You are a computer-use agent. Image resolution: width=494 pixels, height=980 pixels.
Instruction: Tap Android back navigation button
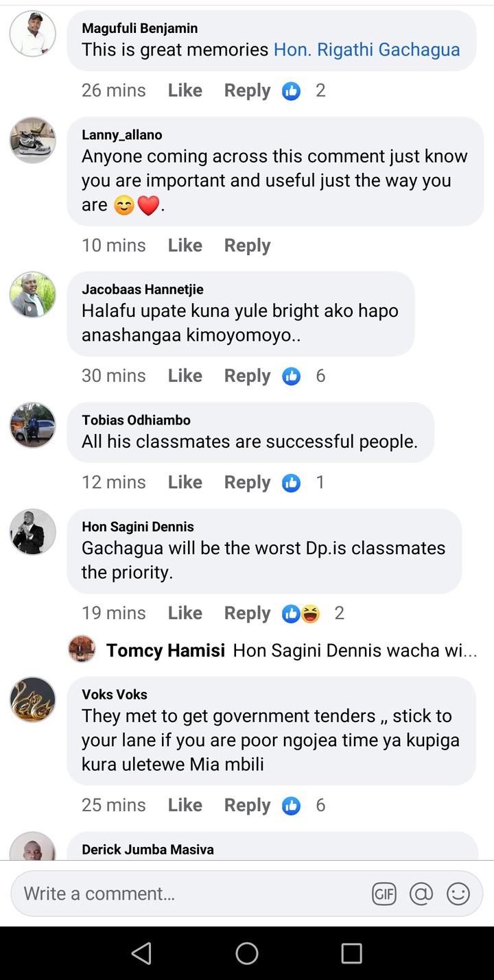[141, 953]
